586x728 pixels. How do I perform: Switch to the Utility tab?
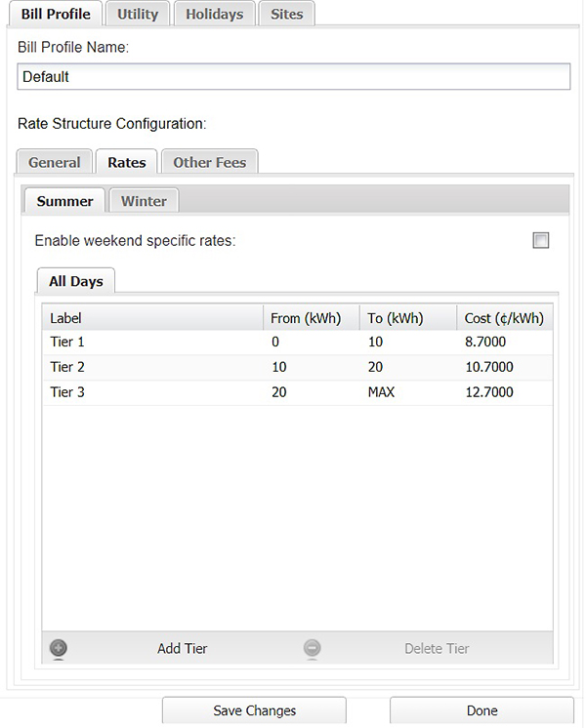(x=138, y=14)
